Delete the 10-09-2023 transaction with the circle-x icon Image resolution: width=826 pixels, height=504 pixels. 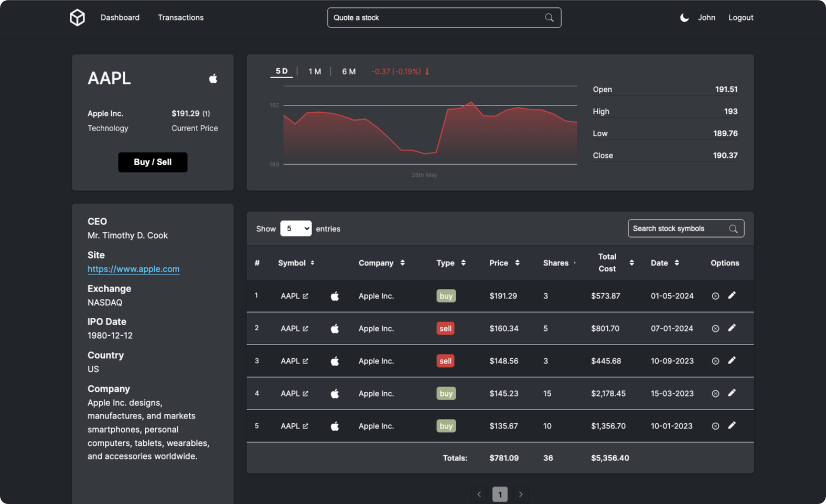(715, 361)
